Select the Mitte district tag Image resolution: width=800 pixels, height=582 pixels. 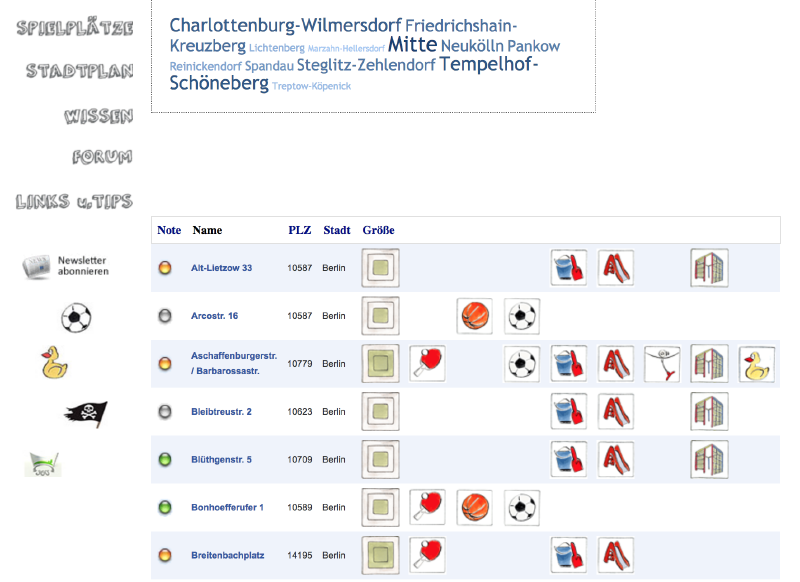[412, 44]
